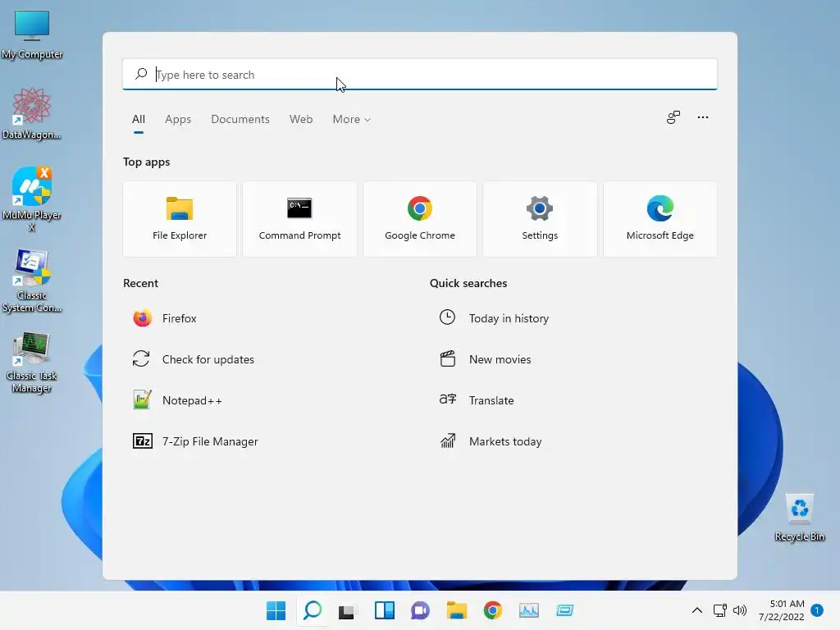Select MuMu Player X desktop shortcut
The height and width of the screenshot is (630, 840).
pos(32,199)
